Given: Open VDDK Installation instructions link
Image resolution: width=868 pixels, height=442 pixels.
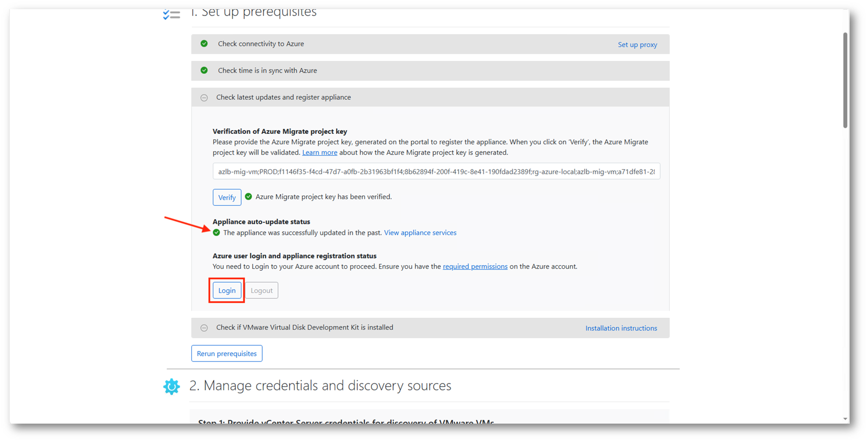Looking at the screenshot, I should pos(621,328).
